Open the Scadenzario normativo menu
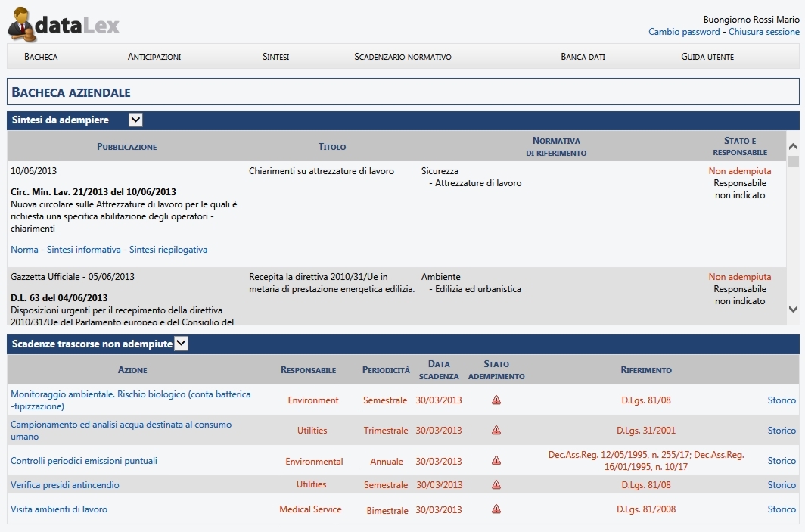Viewport: 805px width, 532px height. tap(403, 57)
